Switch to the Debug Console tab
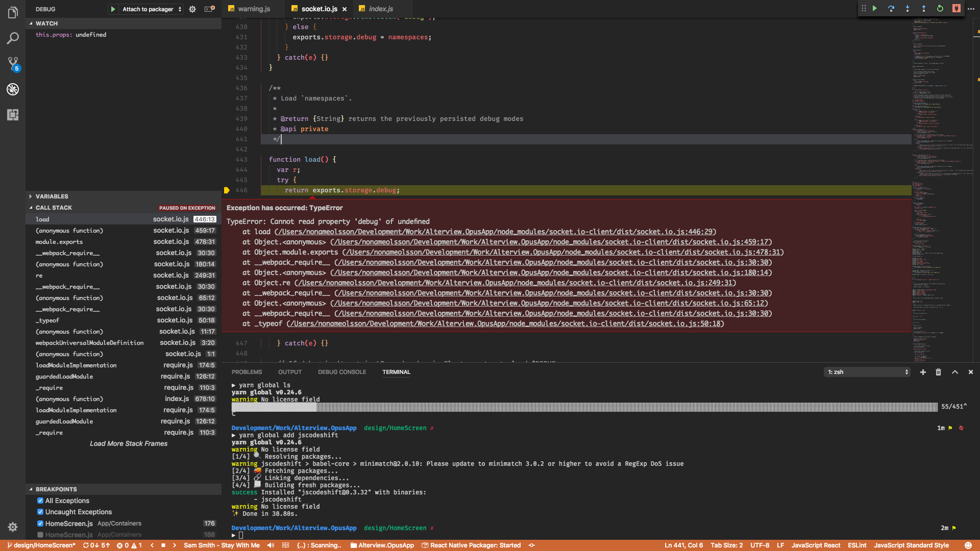Image resolution: width=980 pixels, height=551 pixels. tap(341, 372)
